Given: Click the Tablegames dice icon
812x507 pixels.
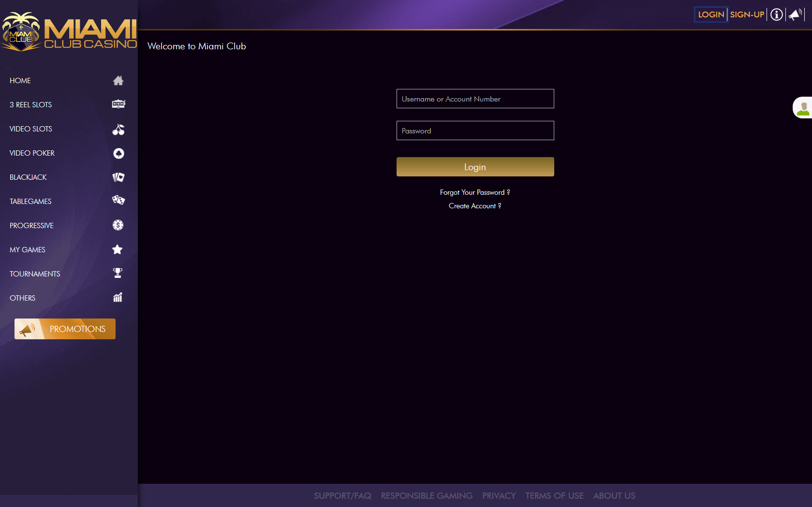Looking at the screenshot, I should [118, 200].
